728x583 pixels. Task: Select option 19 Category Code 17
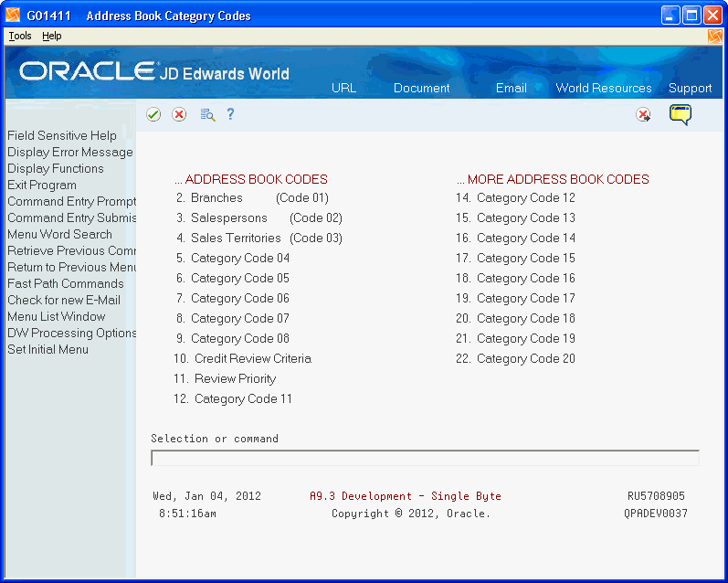point(515,298)
